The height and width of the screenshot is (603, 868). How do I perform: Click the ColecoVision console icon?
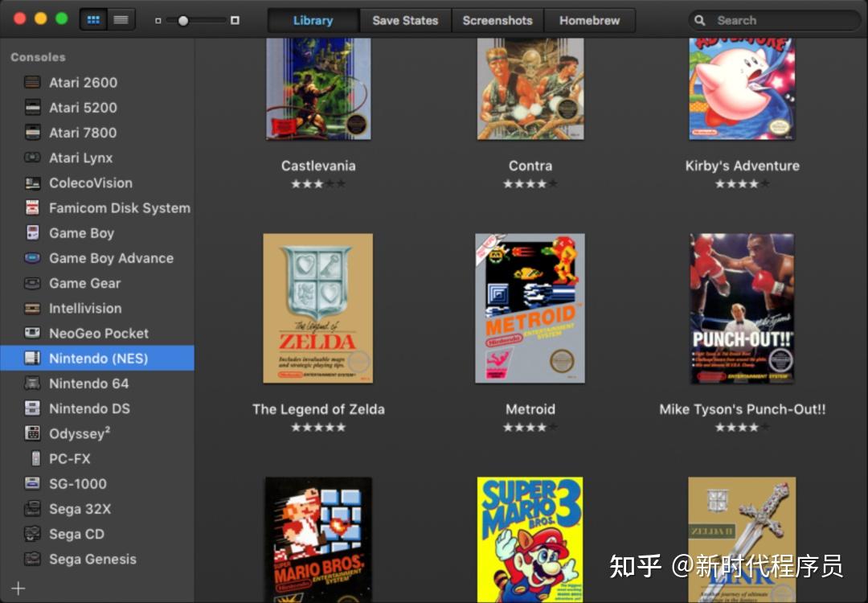tap(33, 183)
